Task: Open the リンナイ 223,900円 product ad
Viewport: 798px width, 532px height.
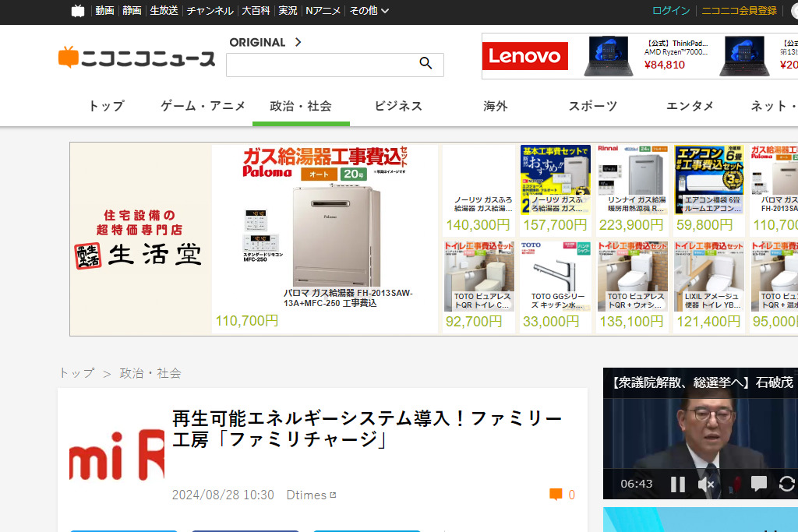Action: (631, 190)
